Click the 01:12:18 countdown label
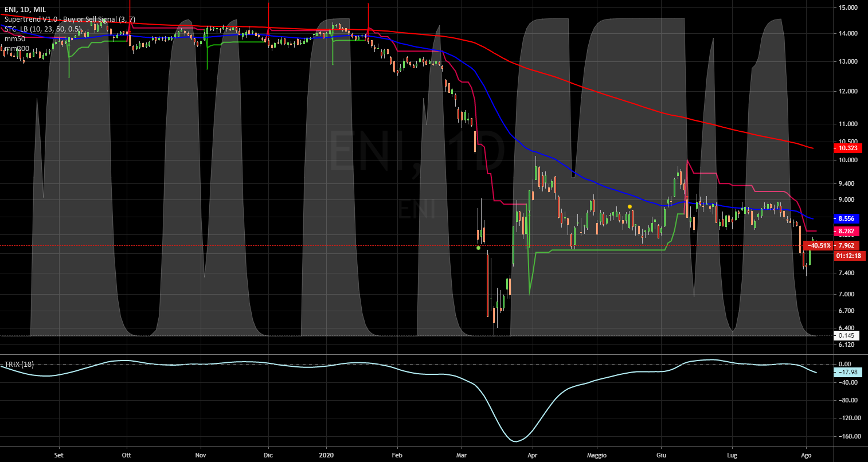The image size is (868, 462). (850, 256)
